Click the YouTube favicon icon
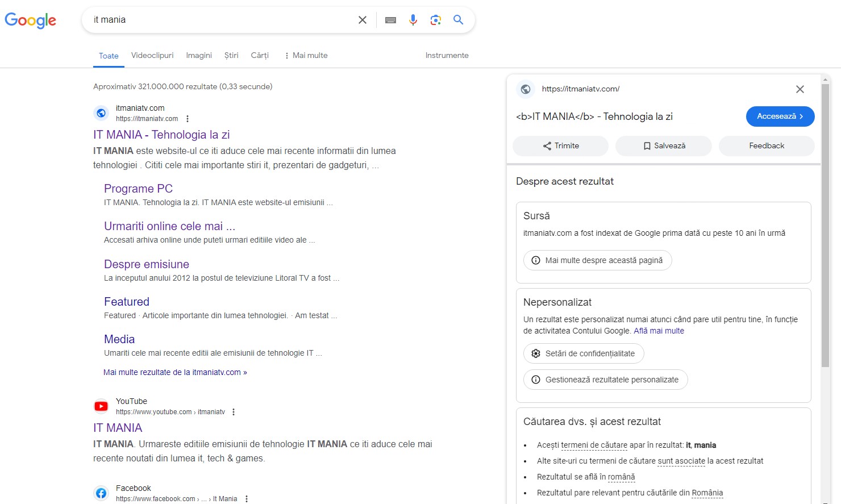Viewport: 841px width, 504px height. coord(101,406)
